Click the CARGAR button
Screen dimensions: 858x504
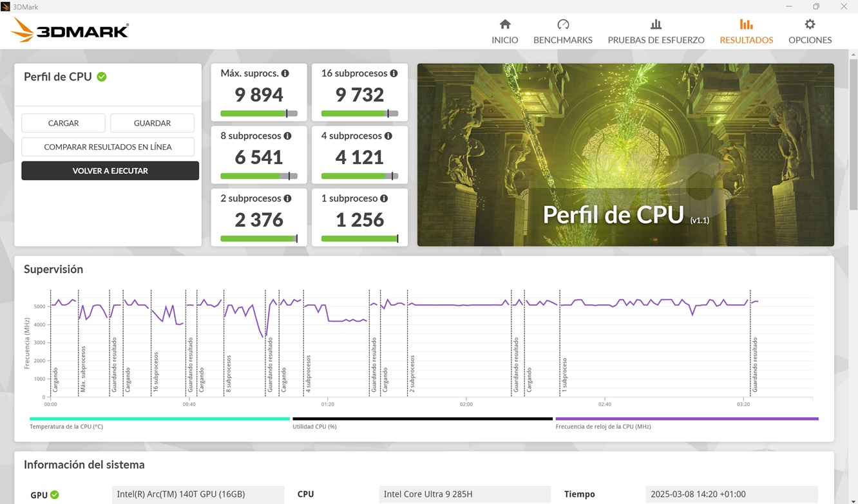coord(63,122)
